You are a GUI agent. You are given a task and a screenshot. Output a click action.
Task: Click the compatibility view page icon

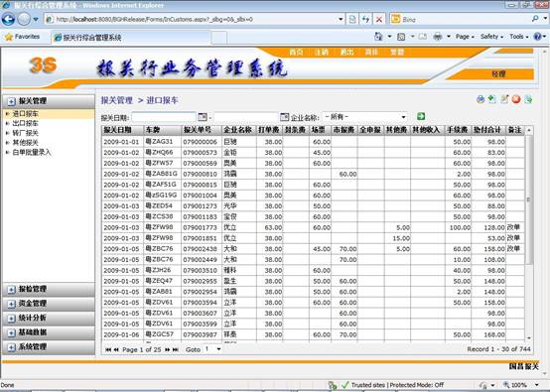coord(352,19)
